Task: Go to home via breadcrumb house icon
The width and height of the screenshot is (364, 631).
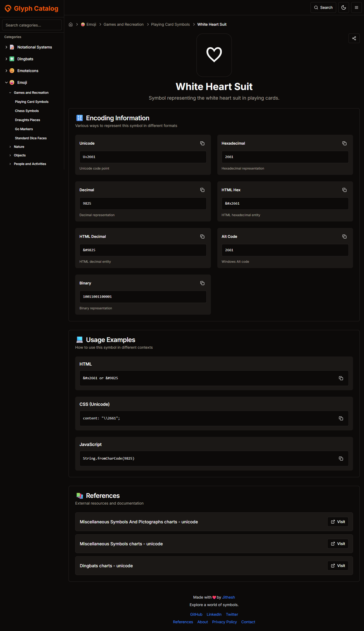Action: tap(71, 24)
